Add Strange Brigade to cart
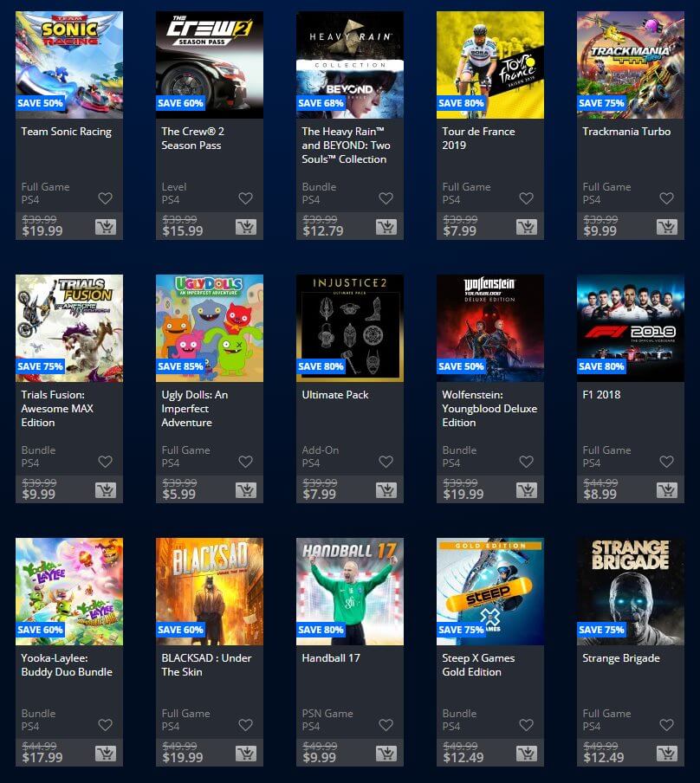 [x=667, y=754]
